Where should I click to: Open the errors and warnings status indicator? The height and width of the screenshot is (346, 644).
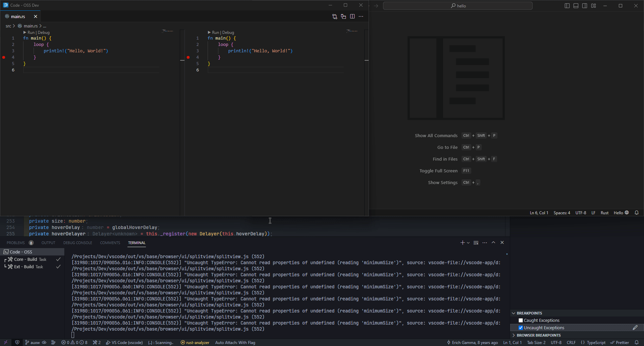pos(74,342)
